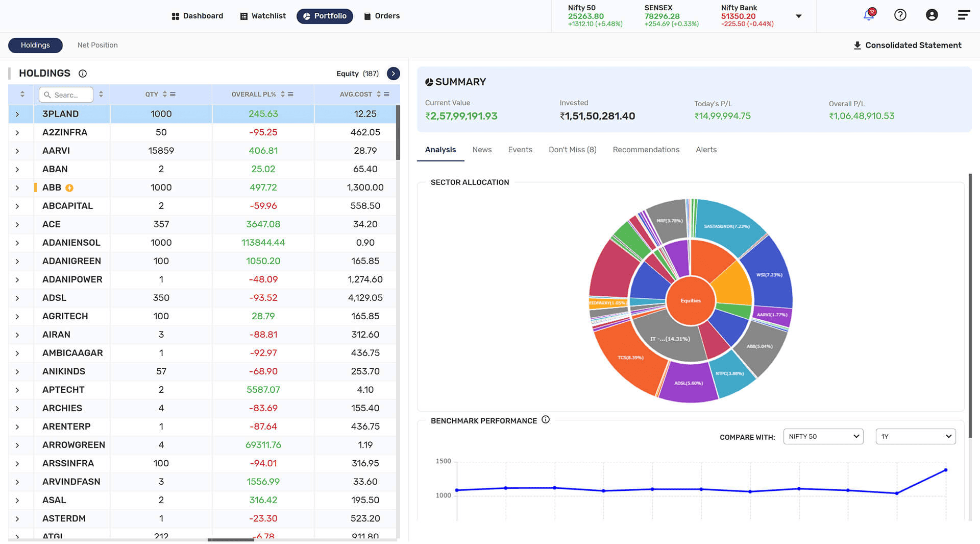Open the Recommendations tab
Image resolution: width=980 pixels, height=544 pixels.
[x=646, y=150]
